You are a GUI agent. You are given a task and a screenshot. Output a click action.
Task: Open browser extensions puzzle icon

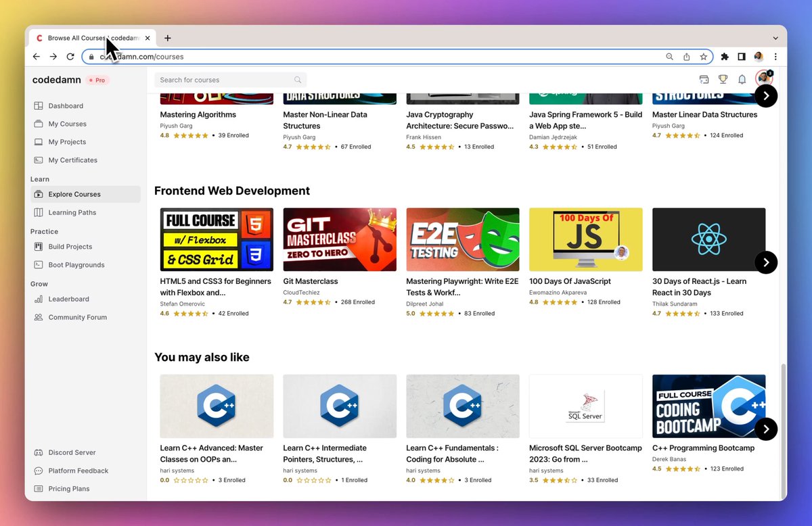(725, 57)
